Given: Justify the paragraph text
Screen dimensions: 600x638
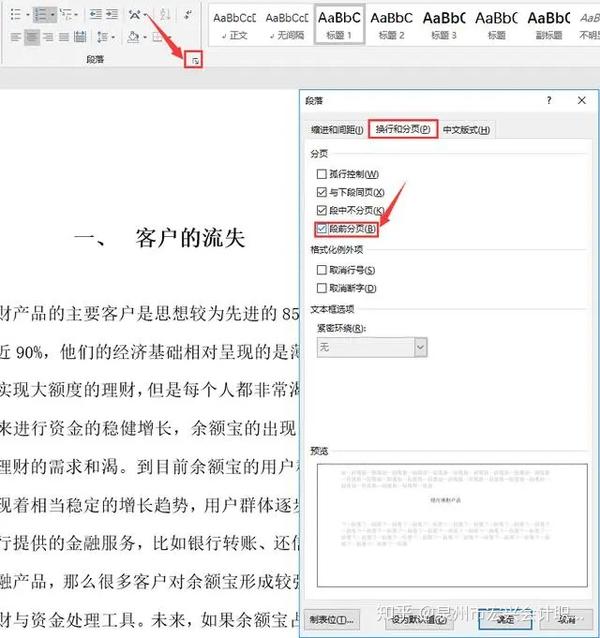Looking at the screenshot, I should (64, 37).
